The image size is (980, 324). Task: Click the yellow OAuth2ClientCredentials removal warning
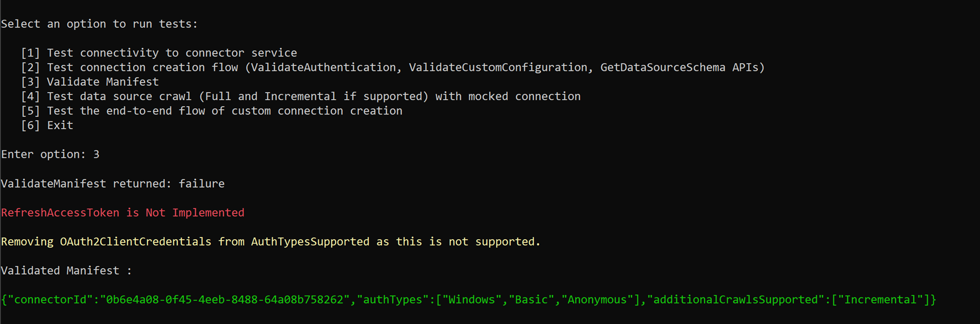point(271,242)
